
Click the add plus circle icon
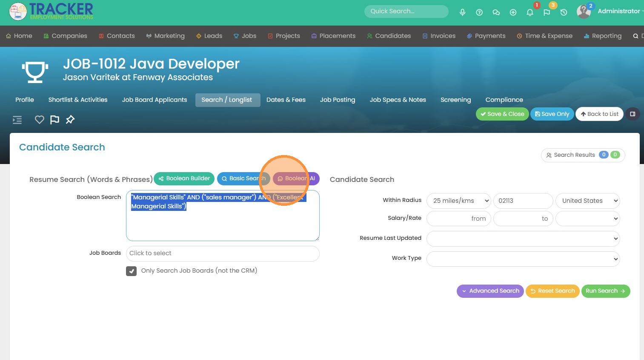(513, 12)
